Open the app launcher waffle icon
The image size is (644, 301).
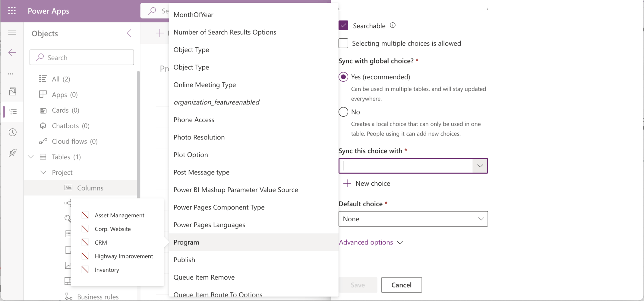pos(12,11)
